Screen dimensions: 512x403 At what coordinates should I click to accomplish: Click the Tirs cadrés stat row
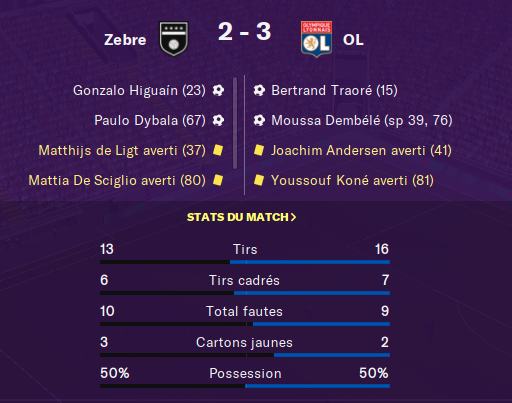click(245, 284)
